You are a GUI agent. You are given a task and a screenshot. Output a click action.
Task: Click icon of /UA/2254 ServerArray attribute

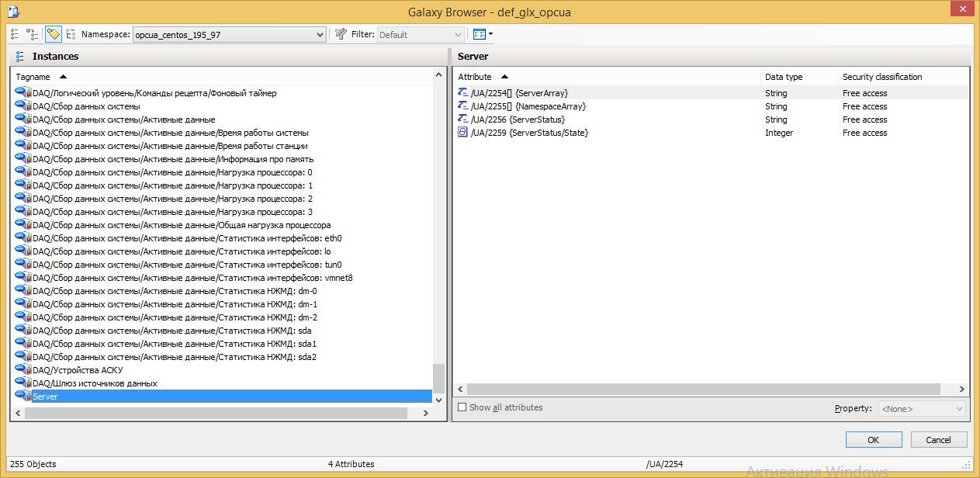pyautogui.click(x=463, y=93)
